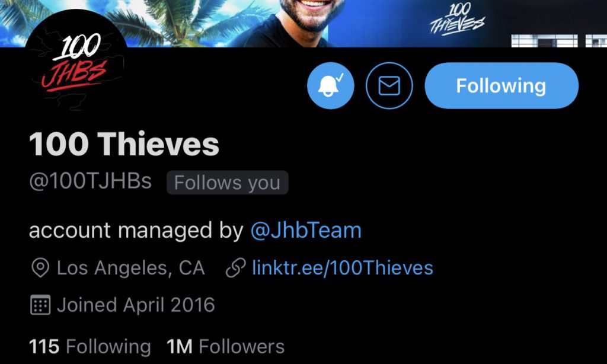Tap the 100 Thieves logo in banner
The image size is (607, 364).
[x=457, y=20]
